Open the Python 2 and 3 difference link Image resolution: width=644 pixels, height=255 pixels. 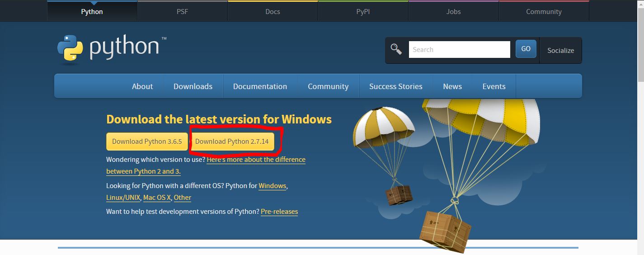tap(206, 165)
